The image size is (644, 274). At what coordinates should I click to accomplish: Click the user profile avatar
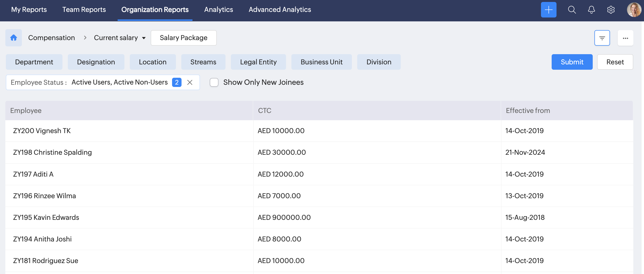(x=634, y=10)
